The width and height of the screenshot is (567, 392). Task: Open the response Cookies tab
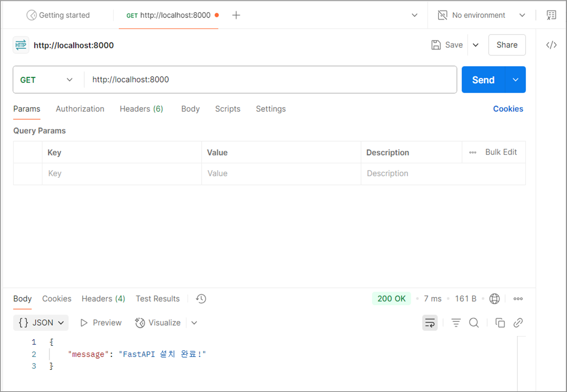[x=57, y=299]
